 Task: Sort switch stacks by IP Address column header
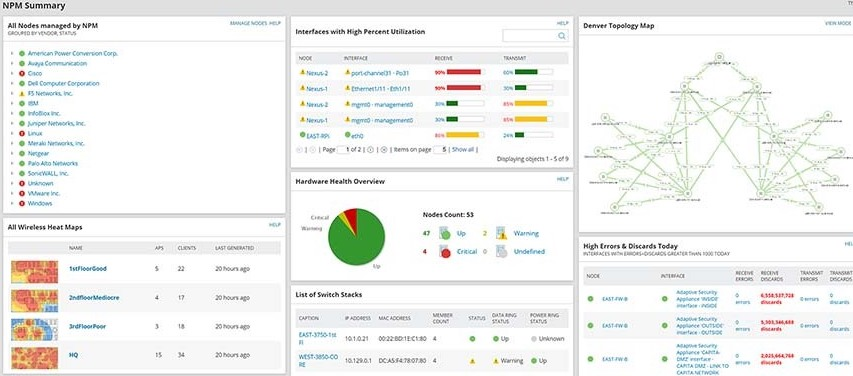358,318
